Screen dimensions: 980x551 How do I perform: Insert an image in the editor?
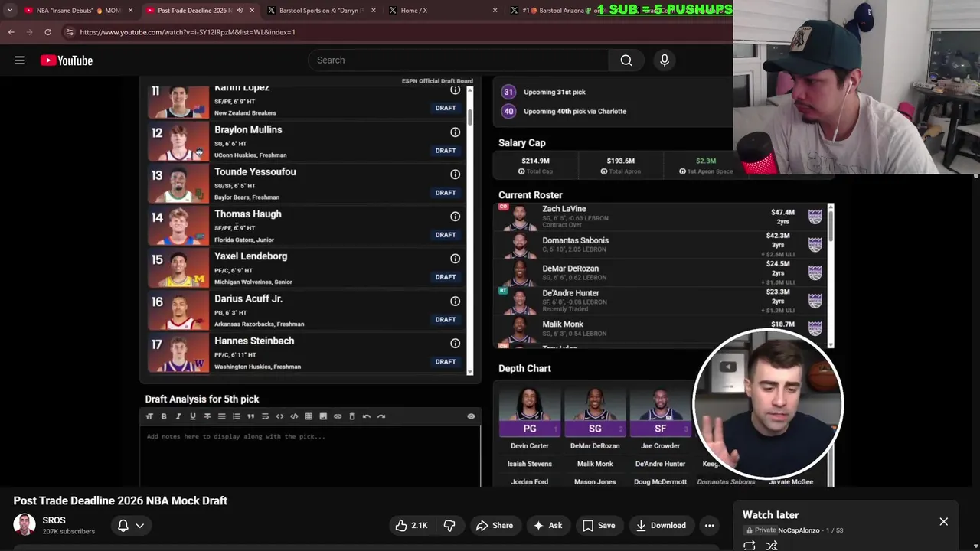(323, 416)
